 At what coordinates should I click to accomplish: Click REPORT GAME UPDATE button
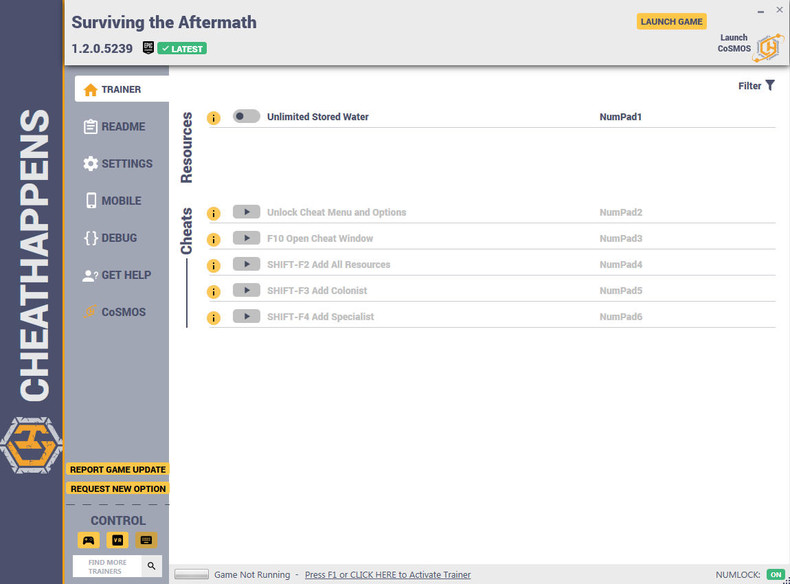[118, 470]
